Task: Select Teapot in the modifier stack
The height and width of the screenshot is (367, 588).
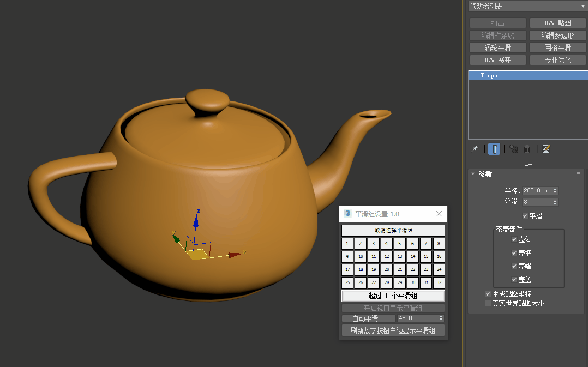Action: click(529, 75)
